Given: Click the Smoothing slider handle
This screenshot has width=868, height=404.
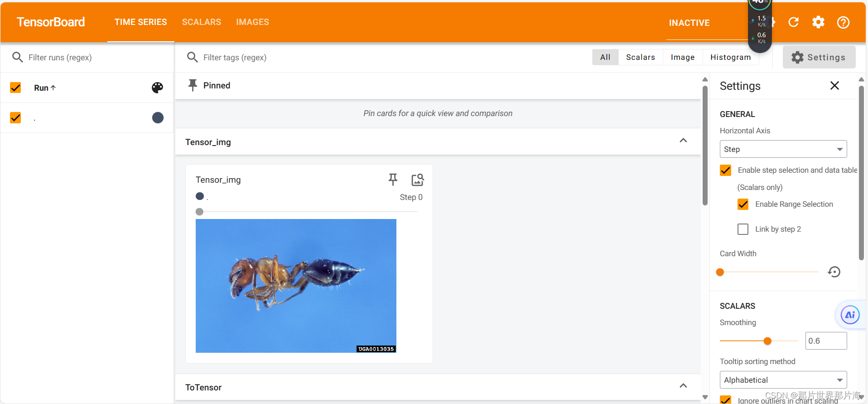Looking at the screenshot, I should [767, 341].
